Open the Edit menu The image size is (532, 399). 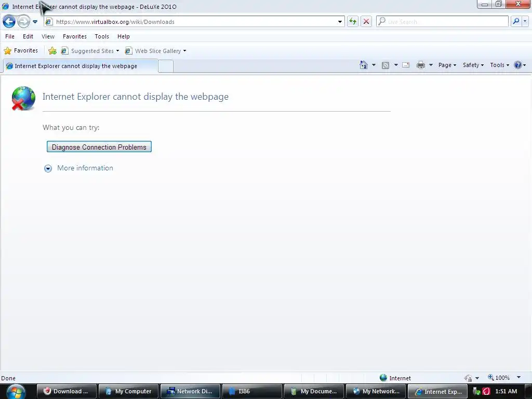pyautogui.click(x=28, y=36)
